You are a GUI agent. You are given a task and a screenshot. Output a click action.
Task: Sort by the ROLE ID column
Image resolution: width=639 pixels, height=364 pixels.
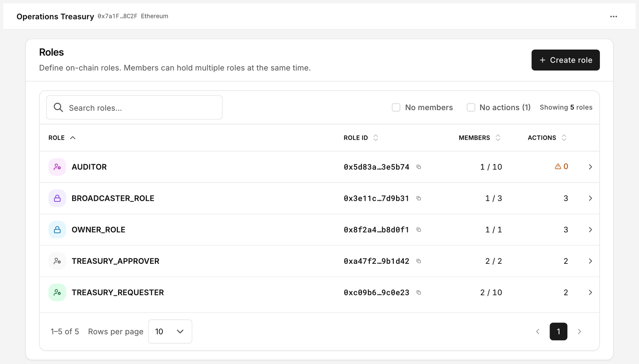(361, 138)
